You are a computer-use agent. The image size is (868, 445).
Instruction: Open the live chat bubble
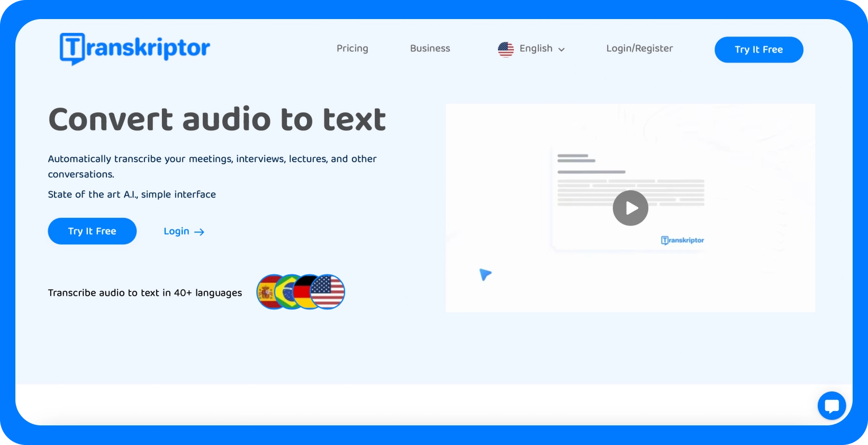click(831, 406)
